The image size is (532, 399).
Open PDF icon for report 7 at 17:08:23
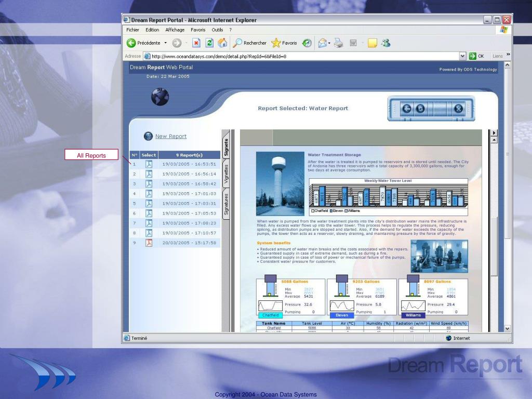pos(149,223)
